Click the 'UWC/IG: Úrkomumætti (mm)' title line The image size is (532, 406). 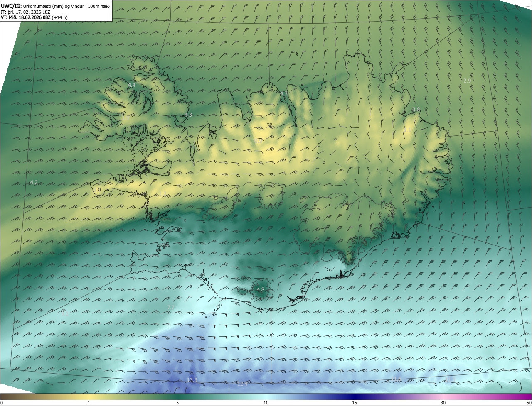tap(55, 6)
